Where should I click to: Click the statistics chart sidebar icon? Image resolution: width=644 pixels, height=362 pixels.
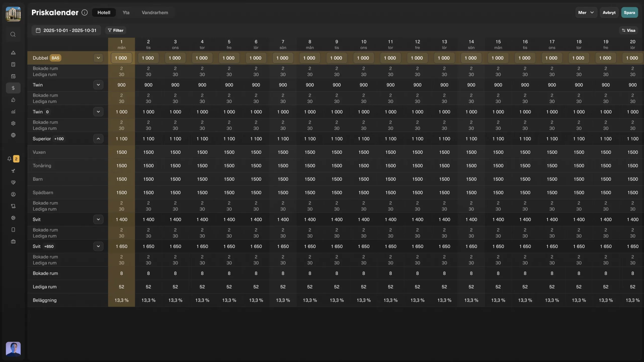[x=13, y=112]
